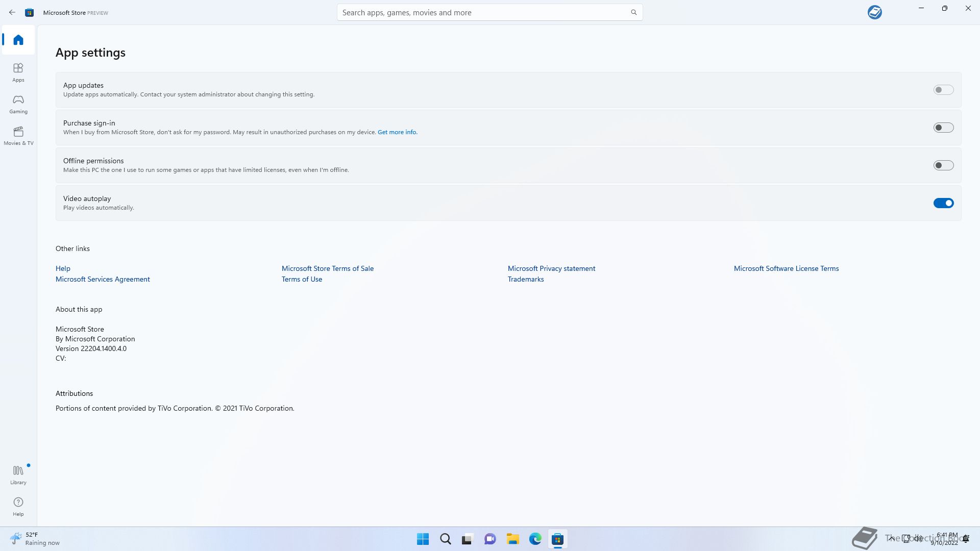Disable the Video autoplay toggle
Image resolution: width=980 pixels, height=551 pixels.
point(943,203)
